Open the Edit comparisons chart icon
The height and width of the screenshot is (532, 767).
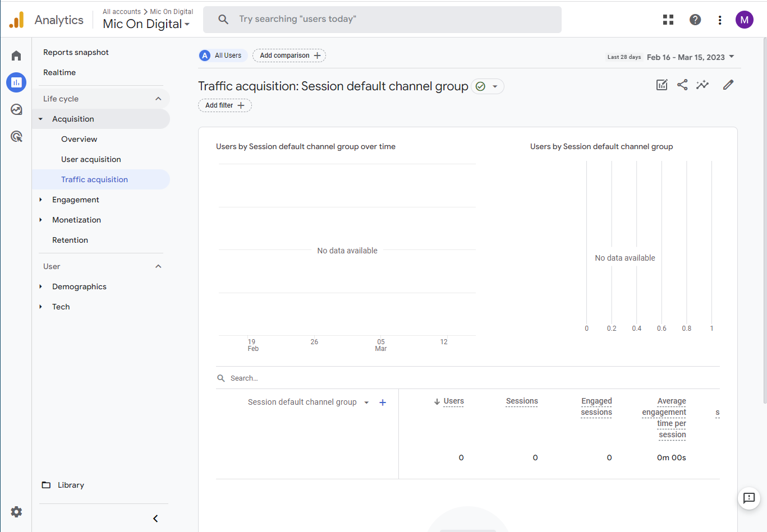662,85
